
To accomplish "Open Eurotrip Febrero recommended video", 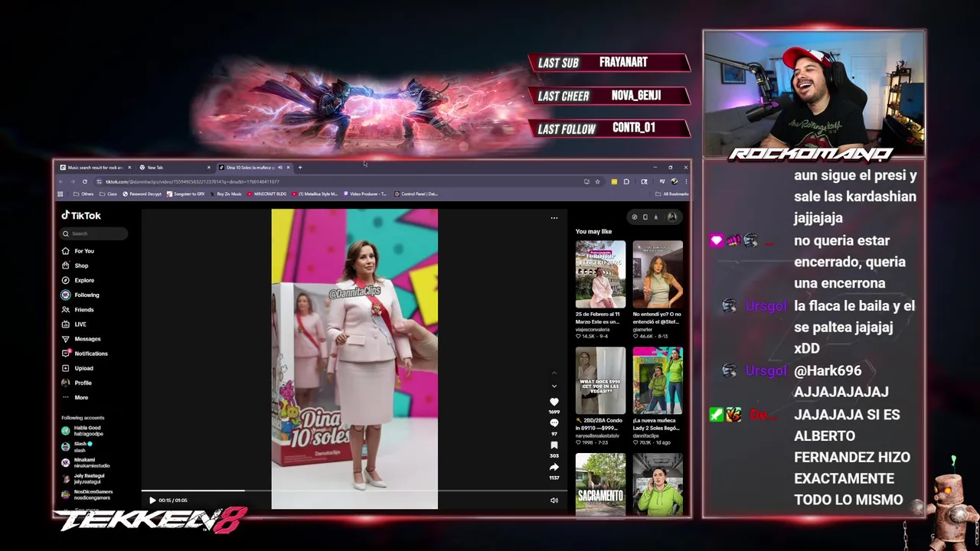I will pos(600,274).
